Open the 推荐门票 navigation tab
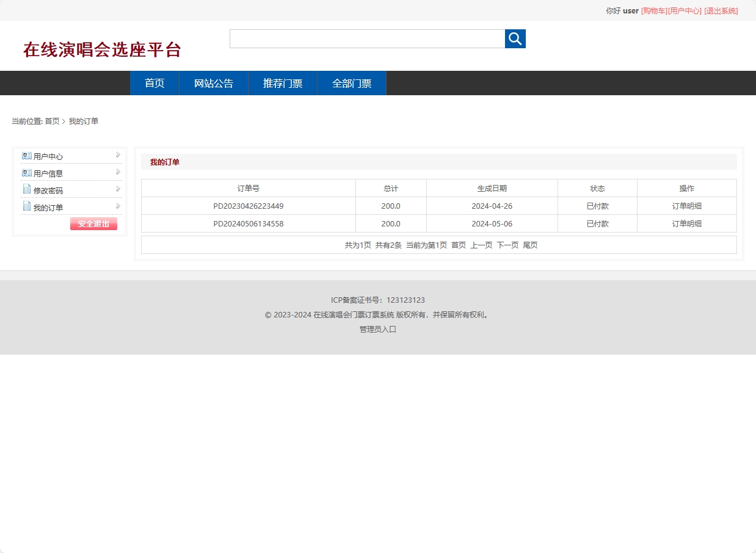756x553 pixels. click(283, 83)
